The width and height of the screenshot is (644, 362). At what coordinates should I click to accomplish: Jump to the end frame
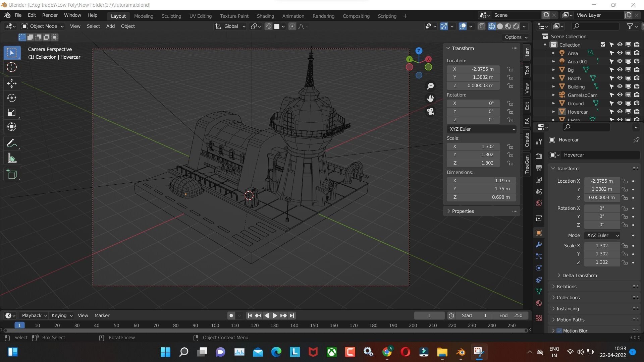point(292,315)
